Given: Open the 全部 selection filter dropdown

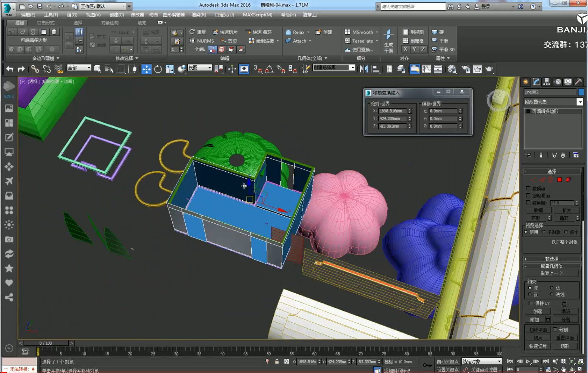Looking at the screenshot, I should (79, 68).
